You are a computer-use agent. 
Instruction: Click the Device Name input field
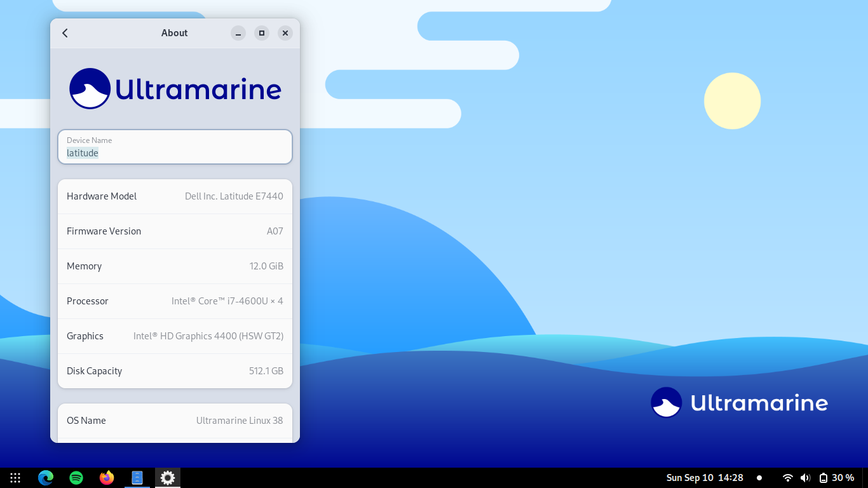(175, 147)
